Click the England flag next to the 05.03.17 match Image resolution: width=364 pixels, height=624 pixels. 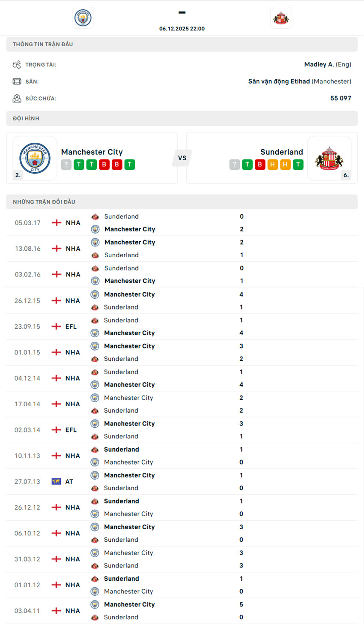pyautogui.click(x=56, y=222)
